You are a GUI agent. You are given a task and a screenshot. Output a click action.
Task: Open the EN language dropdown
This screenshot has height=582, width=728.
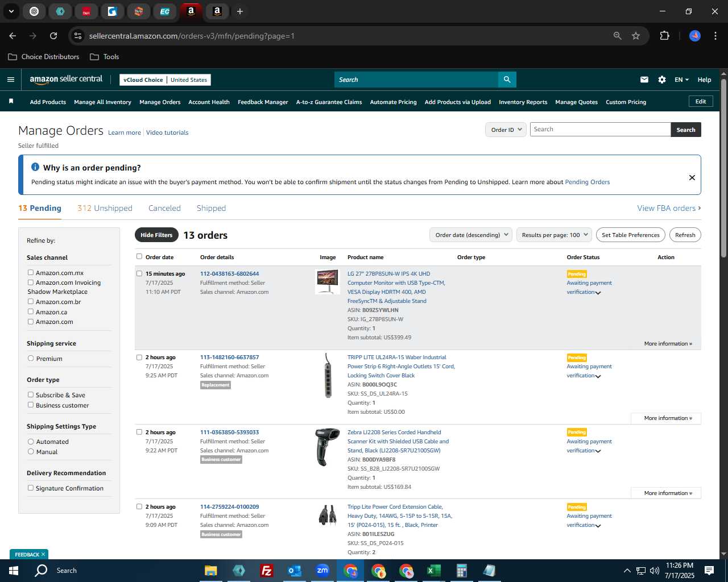[681, 80]
